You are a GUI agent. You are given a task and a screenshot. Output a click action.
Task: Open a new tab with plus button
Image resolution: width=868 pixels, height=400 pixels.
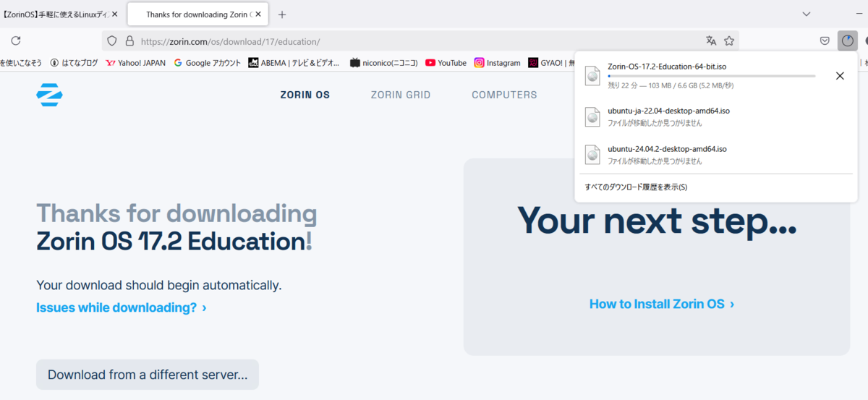pyautogui.click(x=282, y=14)
